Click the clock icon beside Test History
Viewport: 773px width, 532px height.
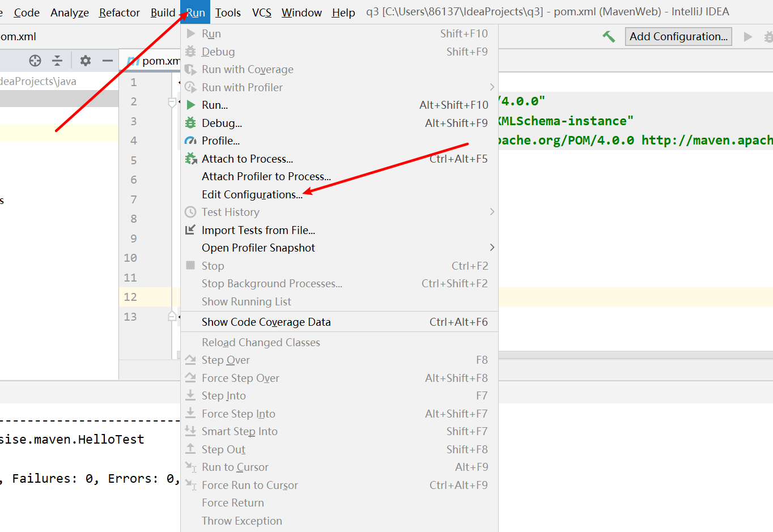pyautogui.click(x=190, y=212)
